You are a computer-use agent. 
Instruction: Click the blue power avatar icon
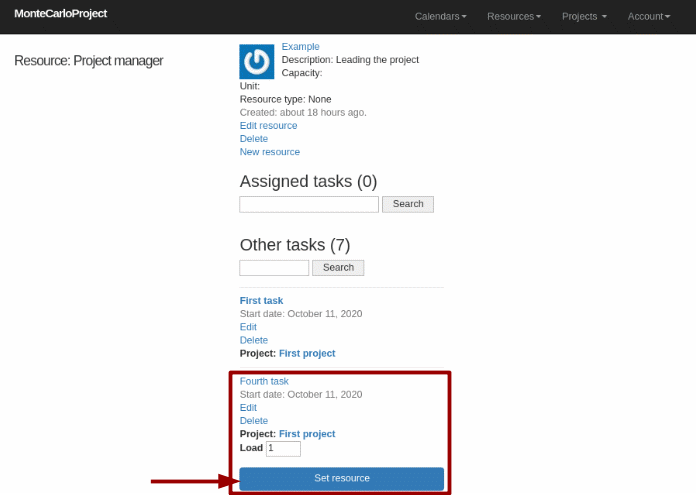click(257, 61)
